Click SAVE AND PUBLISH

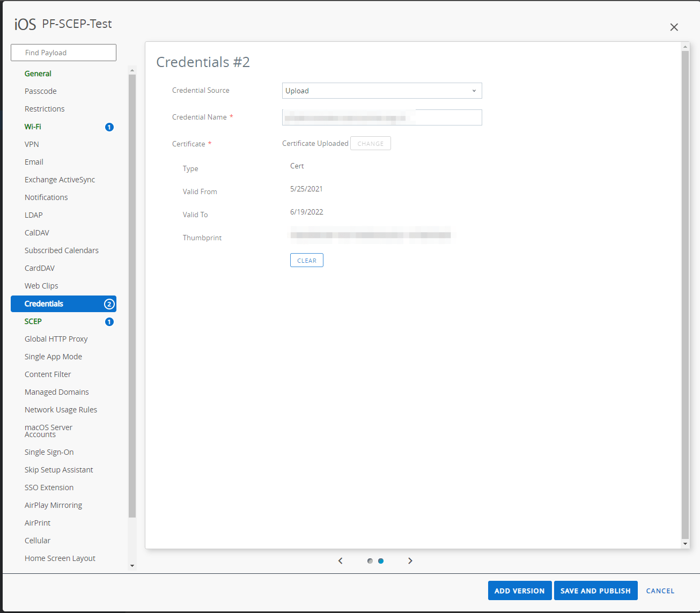click(595, 590)
